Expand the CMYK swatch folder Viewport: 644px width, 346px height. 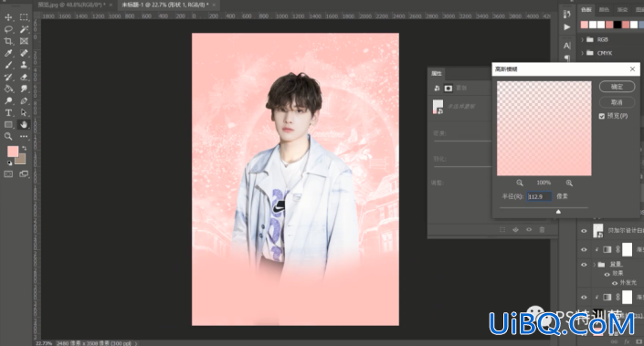[x=582, y=53]
